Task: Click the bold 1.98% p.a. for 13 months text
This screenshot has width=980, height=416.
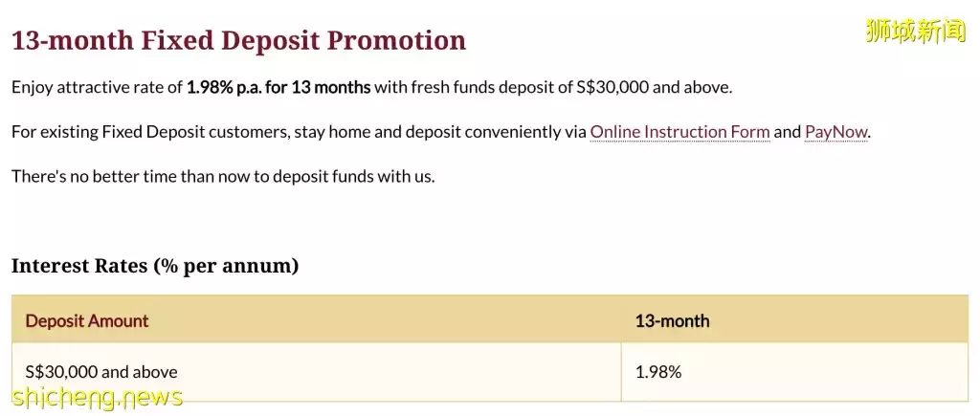Action: (x=278, y=88)
